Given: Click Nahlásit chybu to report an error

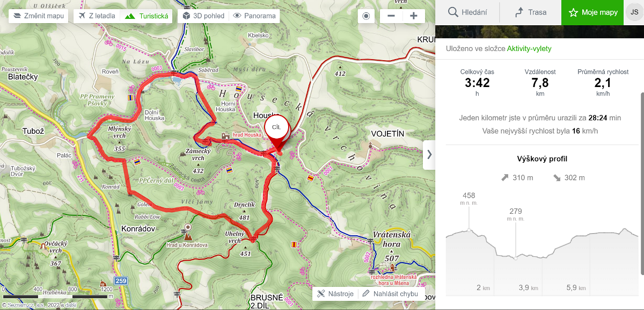Looking at the screenshot, I should [x=390, y=294].
